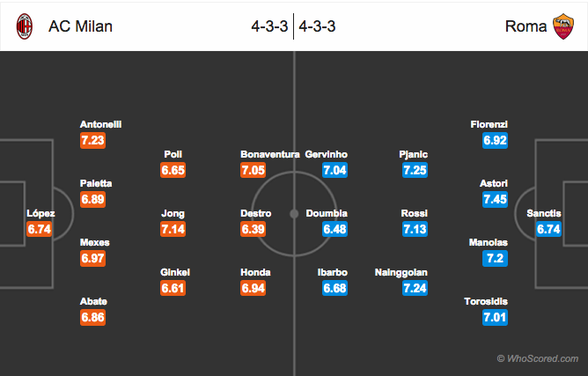
Task: Click Pjanic's 7.25 rating badge
Action: coord(415,170)
